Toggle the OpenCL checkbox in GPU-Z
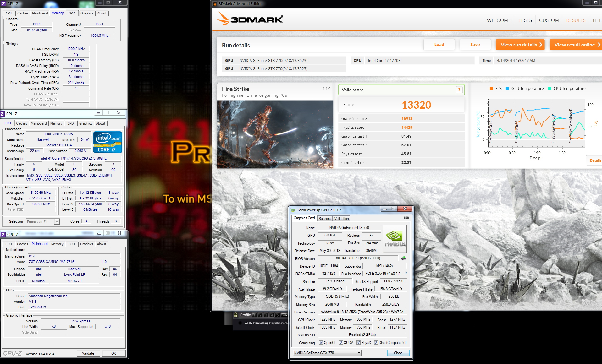The image size is (602, 364). tap(321, 343)
